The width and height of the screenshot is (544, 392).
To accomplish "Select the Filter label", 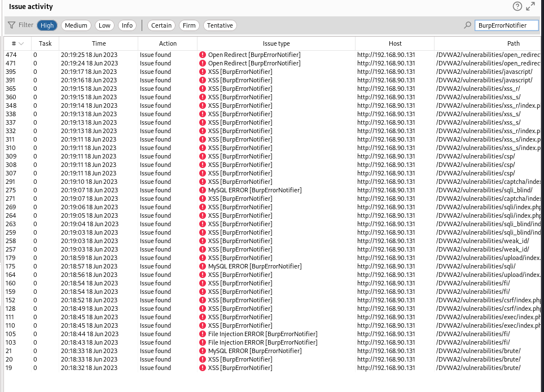I will 26,25.
